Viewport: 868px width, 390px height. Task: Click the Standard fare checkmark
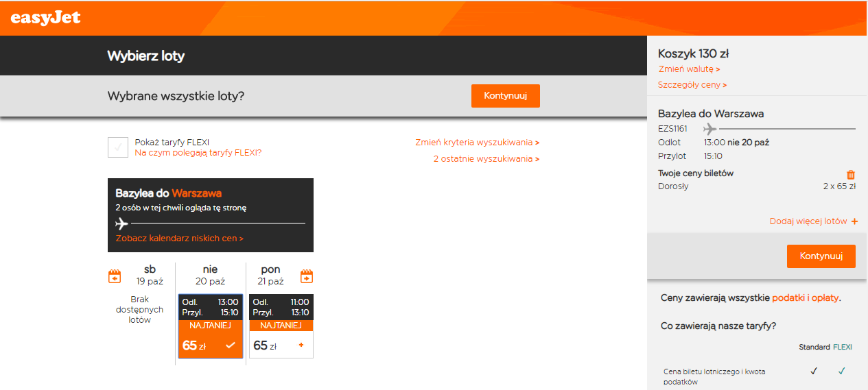coord(814,371)
